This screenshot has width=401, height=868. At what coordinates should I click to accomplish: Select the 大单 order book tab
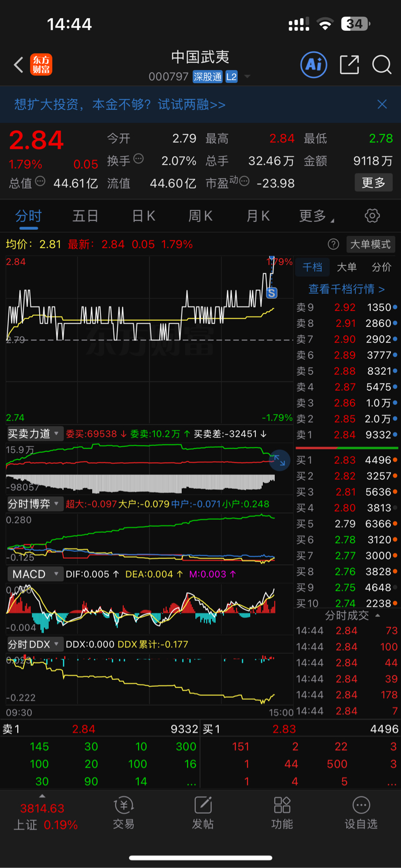coord(347,267)
